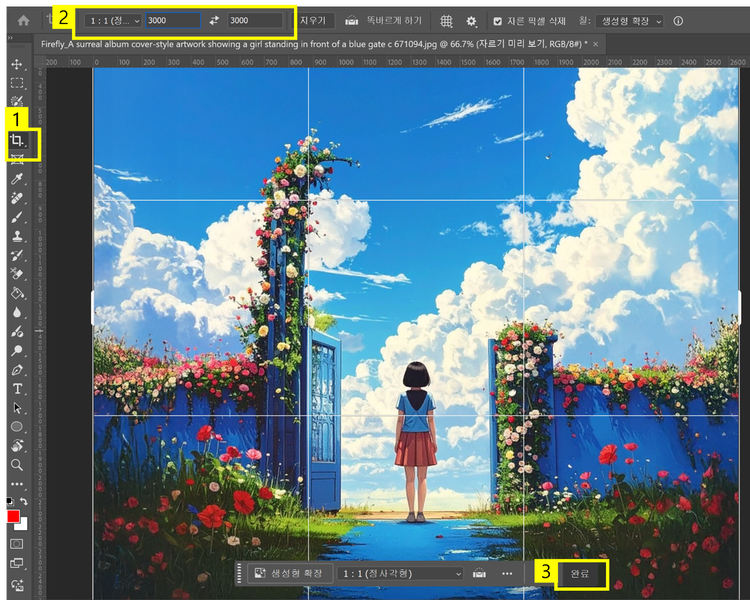Reset default foreground and background colors
The width and height of the screenshot is (750, 600).
click(10, 501)
